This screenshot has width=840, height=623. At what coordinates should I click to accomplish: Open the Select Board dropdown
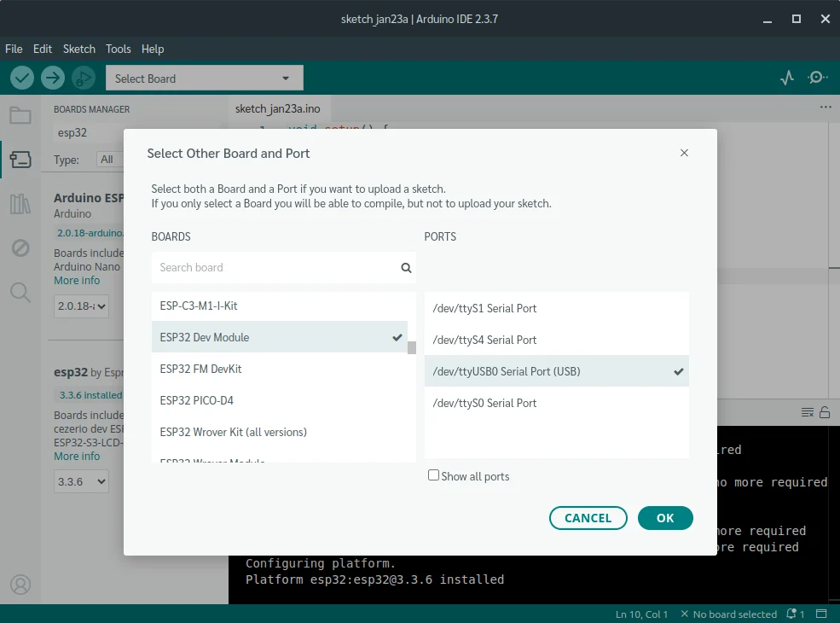[204, 79]
